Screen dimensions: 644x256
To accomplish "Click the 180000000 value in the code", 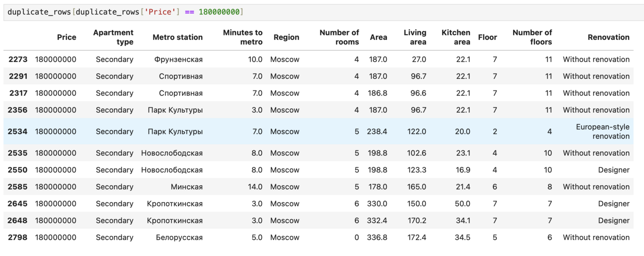I will (219, 12).
